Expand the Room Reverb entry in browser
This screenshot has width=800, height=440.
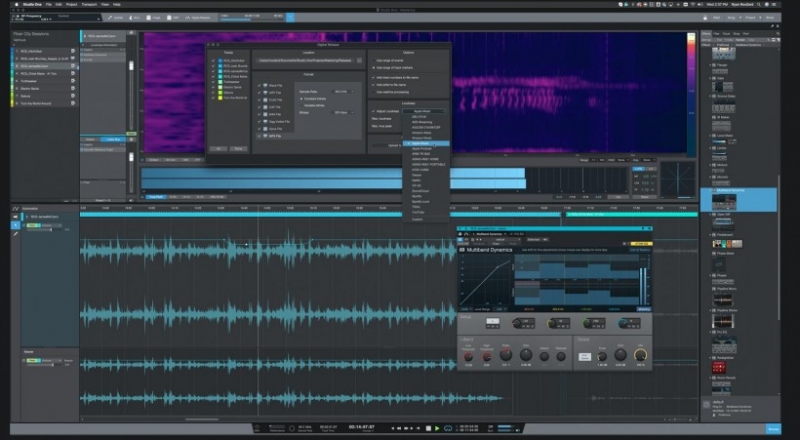pos(710,378)
